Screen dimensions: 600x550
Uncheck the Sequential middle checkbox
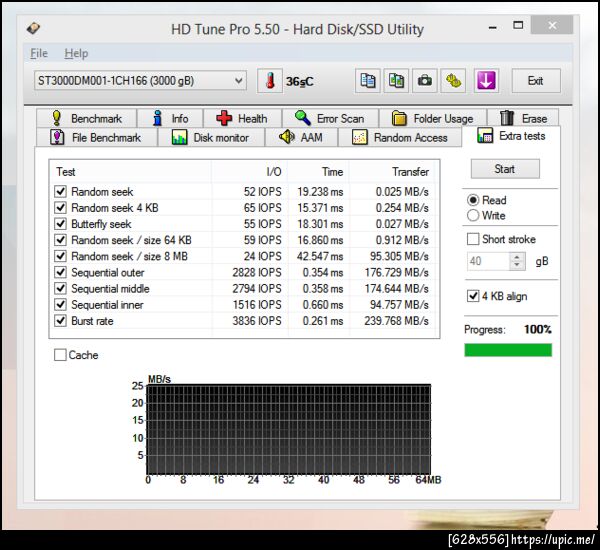pos(60,288)
